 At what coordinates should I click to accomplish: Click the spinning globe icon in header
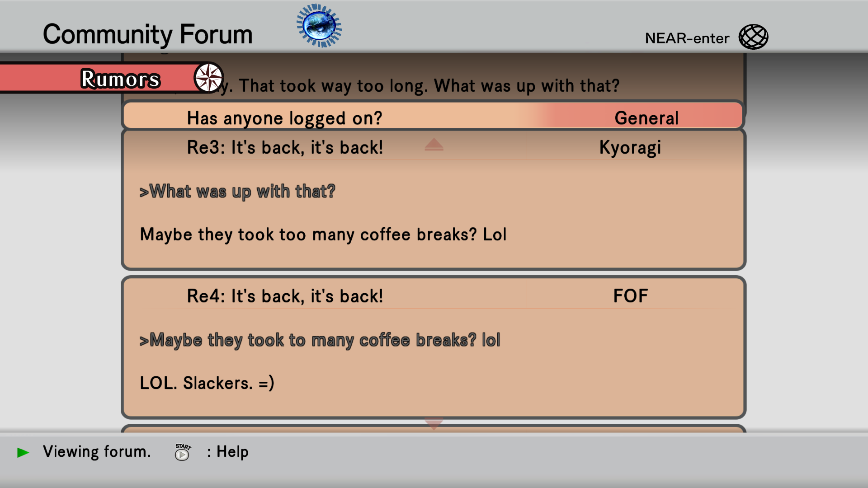pyautogui.click(x=319, y=26)
